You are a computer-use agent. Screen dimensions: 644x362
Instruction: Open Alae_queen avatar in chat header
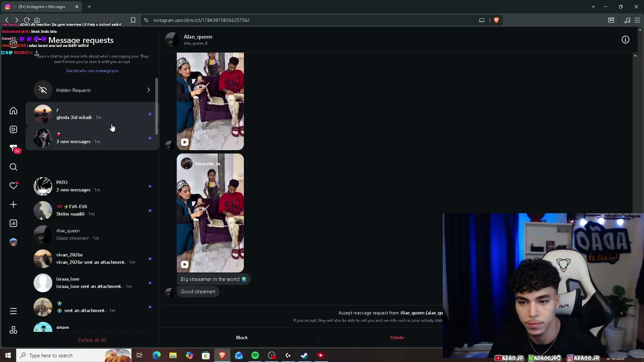pos(172,40)
